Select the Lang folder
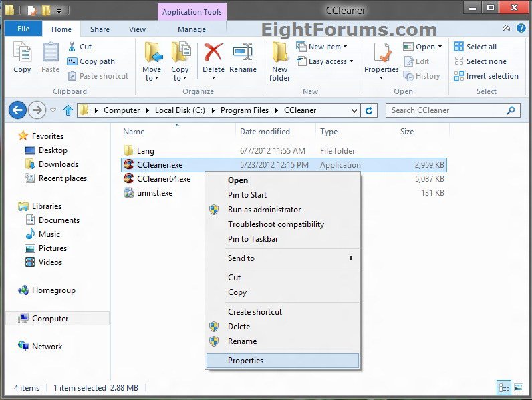This screenshot has width=532, height=400. (x=139, y=151)
